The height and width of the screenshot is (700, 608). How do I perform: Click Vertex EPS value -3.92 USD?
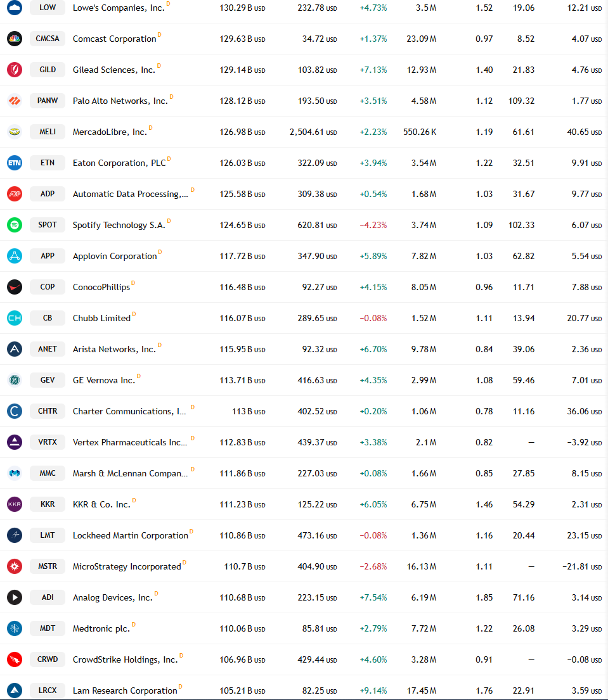(x=585, y=442)
